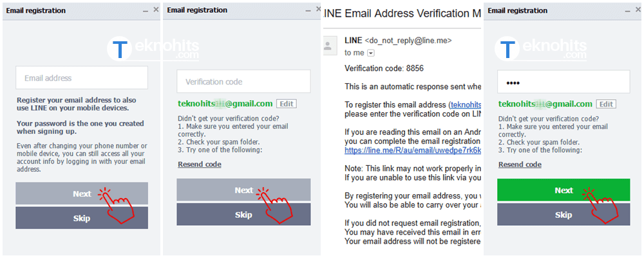Click the teknohits email address link in message
Image resolution: width=644 pixels, height=258 pixels.
[466, 104]
